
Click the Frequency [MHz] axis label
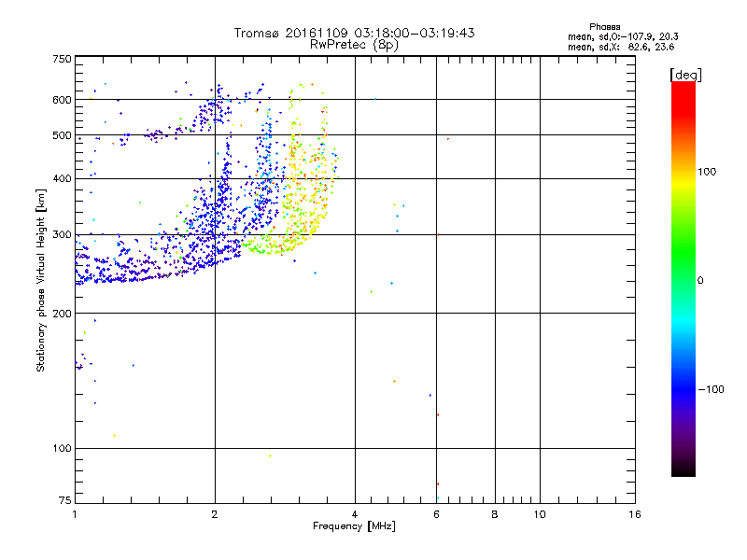click(x=354, y=526)
